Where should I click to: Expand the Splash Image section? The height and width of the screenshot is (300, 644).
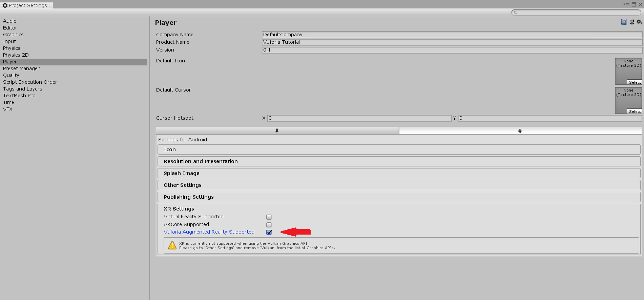(399, 173)
